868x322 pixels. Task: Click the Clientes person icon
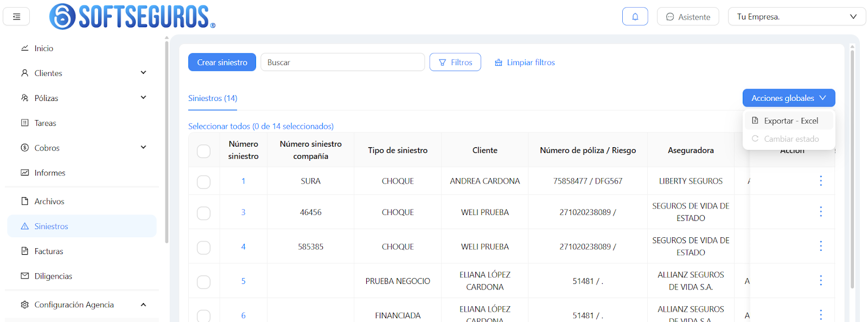[x=24, y=73]
